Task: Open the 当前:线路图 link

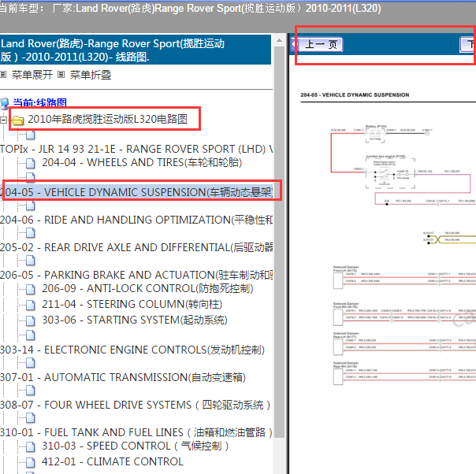Action: (39, 103)
